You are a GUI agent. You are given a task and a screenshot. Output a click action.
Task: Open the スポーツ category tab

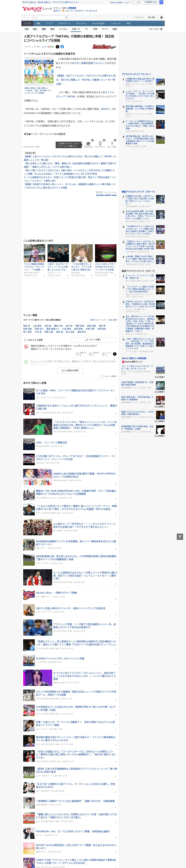[76, 29]
